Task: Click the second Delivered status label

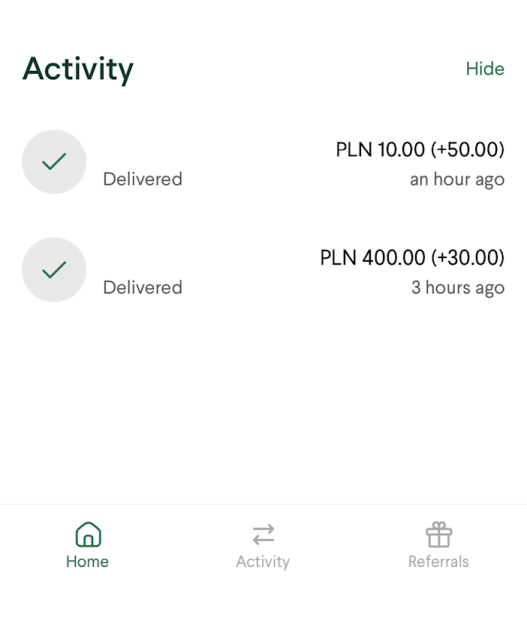Action: coord(143,287)
